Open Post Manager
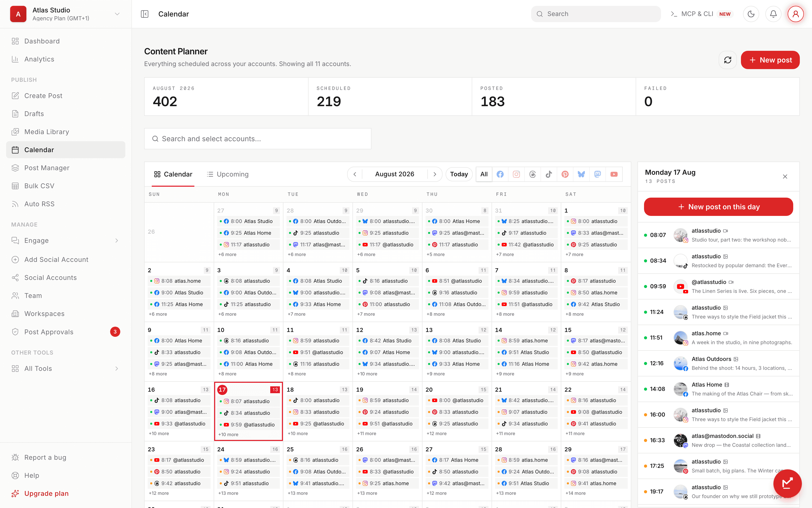The height and width of the screenshot is (508, 812). pyautogui.click(x=66, y=168)
